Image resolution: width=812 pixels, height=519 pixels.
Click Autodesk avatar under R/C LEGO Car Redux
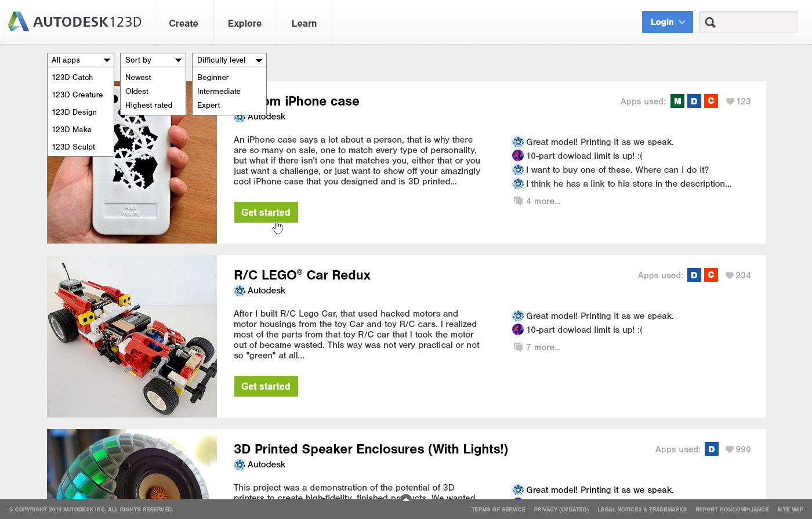coord(240,291)
